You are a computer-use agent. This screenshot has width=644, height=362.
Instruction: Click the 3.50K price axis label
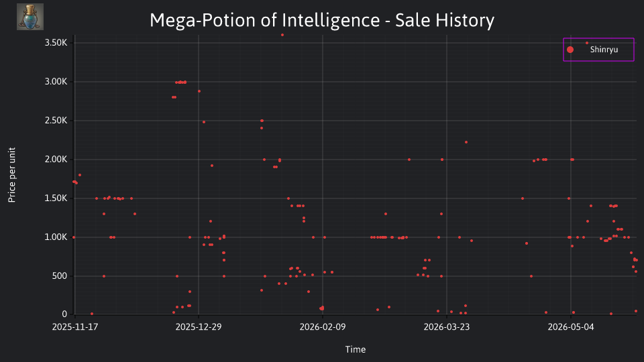pos(56,43)
